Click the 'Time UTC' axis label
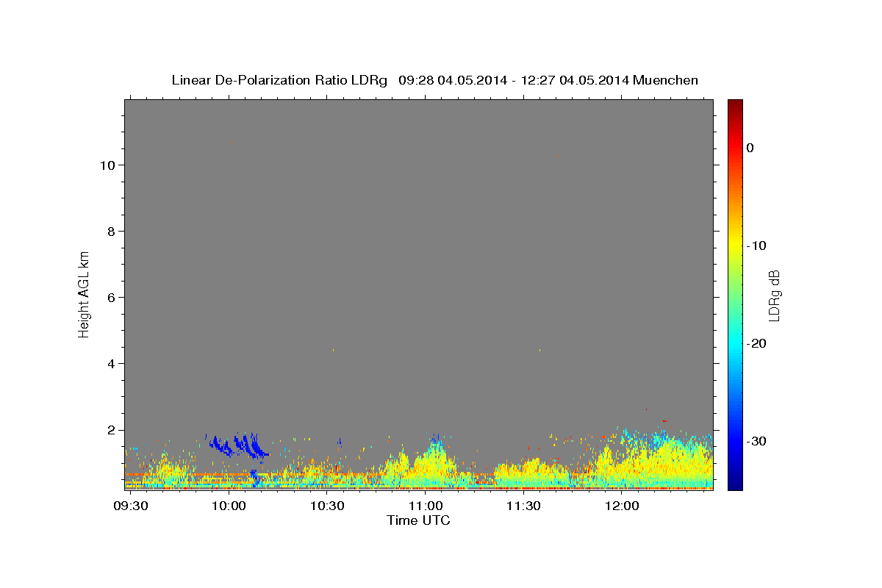This screenshot has width=882, height=588. 418,520
